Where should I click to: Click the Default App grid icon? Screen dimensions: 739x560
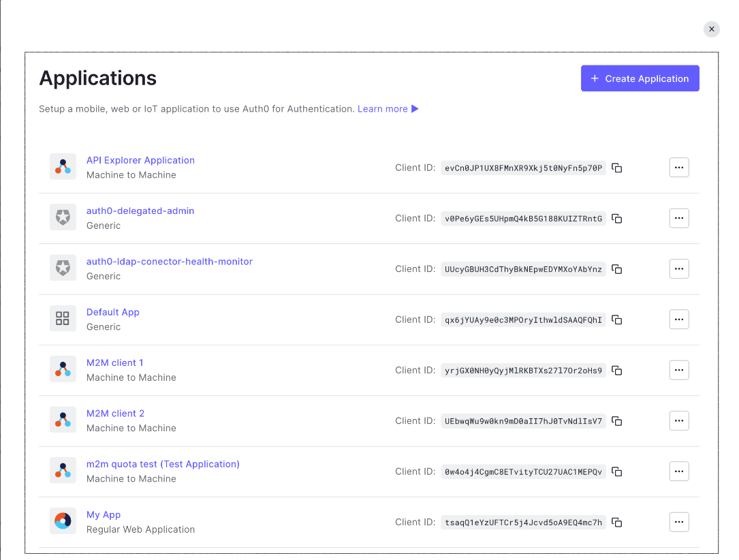[63, 319]
